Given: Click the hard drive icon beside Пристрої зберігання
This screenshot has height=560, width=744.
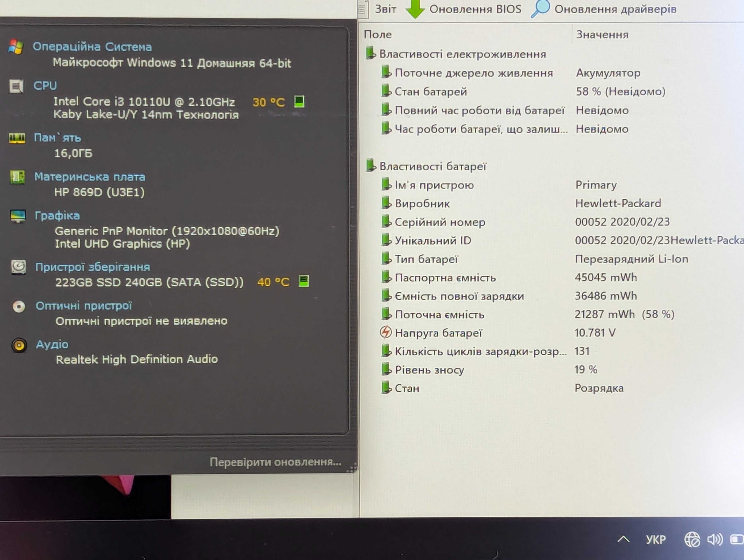Looking at the screenshot, I should [x=18, y=267].
